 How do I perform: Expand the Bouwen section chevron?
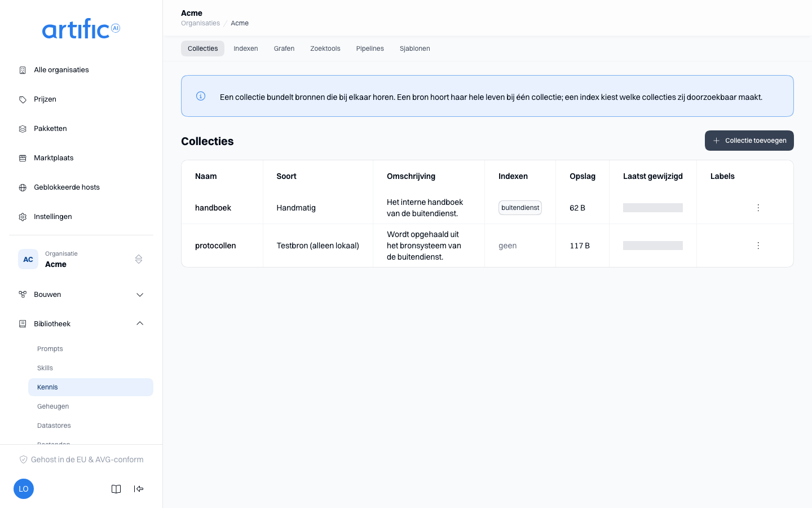tap(140, 295)
